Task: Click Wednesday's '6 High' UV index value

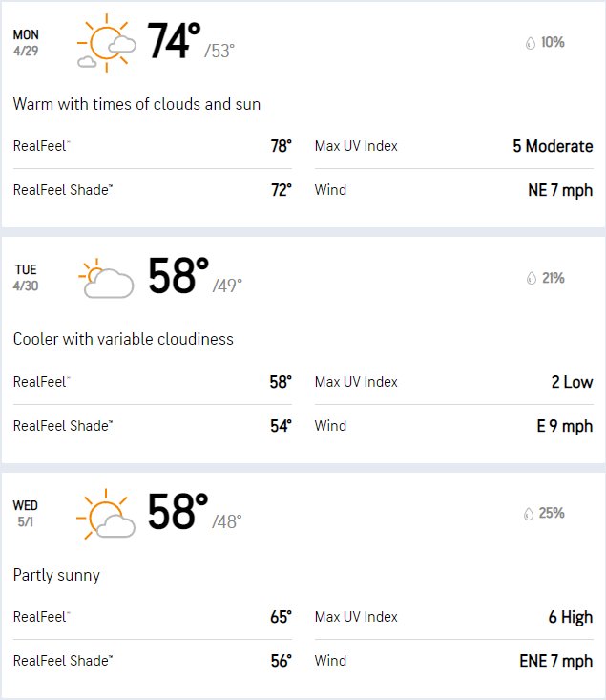Action: point(571,617)
